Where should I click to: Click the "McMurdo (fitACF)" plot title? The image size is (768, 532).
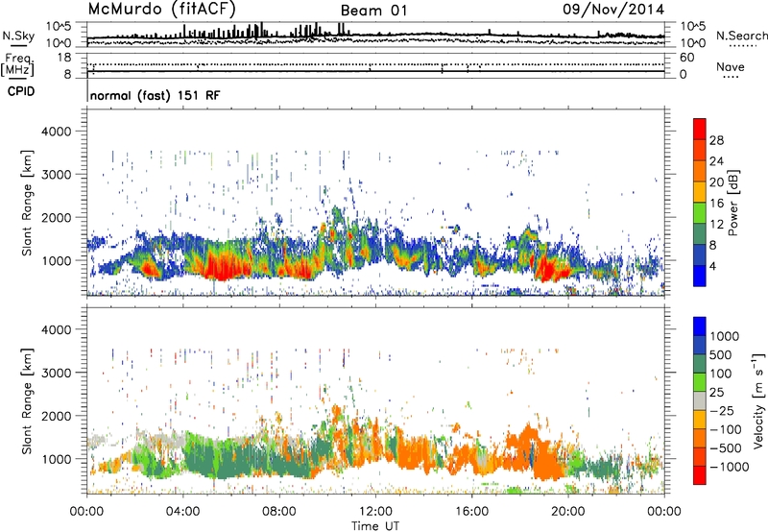pos(161,10)
